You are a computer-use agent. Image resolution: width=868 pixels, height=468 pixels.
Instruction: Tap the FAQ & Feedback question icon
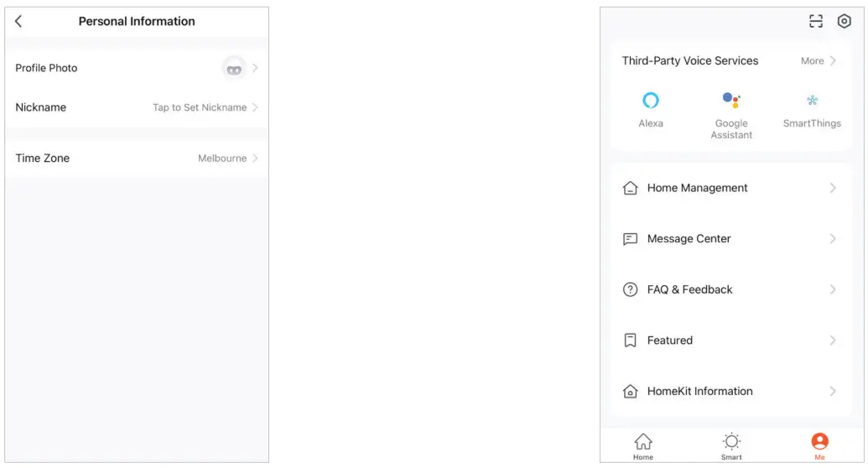tap(631, 289)
